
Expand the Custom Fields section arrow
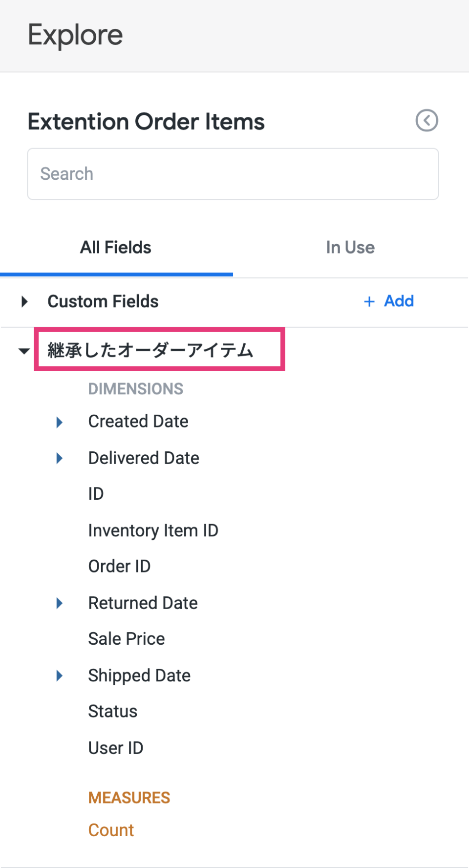tap(24, 301)
